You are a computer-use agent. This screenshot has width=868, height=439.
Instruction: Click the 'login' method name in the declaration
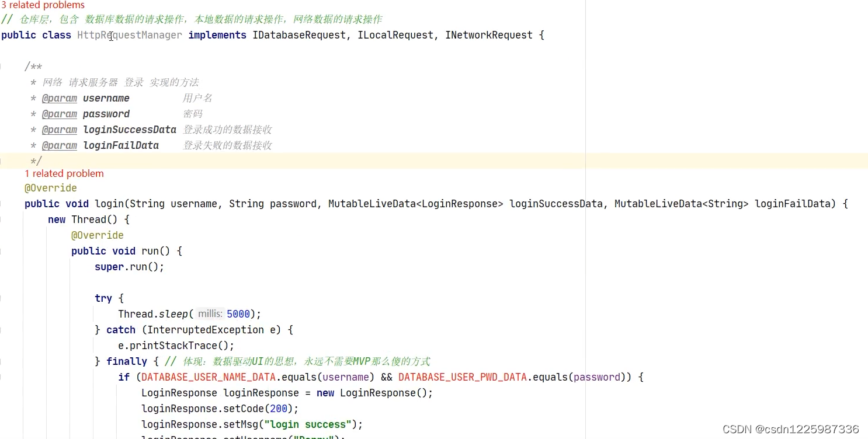pos(109,204)
